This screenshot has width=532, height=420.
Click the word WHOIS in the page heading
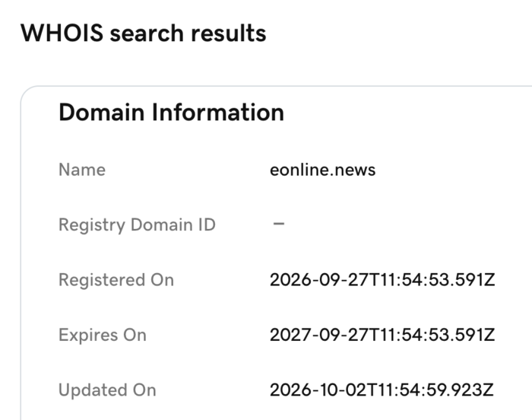(x=62, y=33)
